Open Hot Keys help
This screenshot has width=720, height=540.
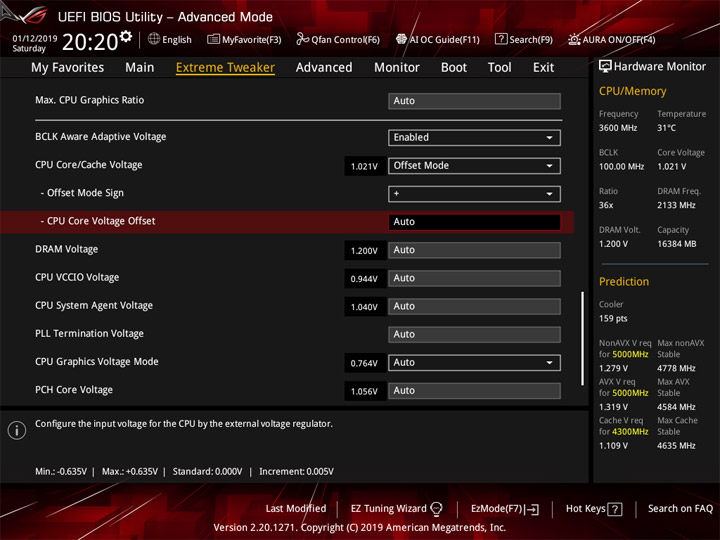click(594, 509)
